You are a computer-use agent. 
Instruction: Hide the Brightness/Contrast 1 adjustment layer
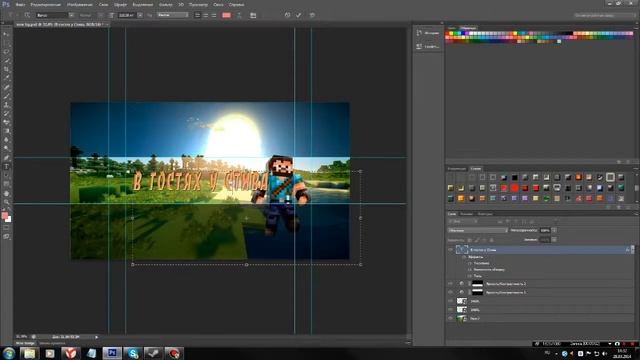coord(451,292)
